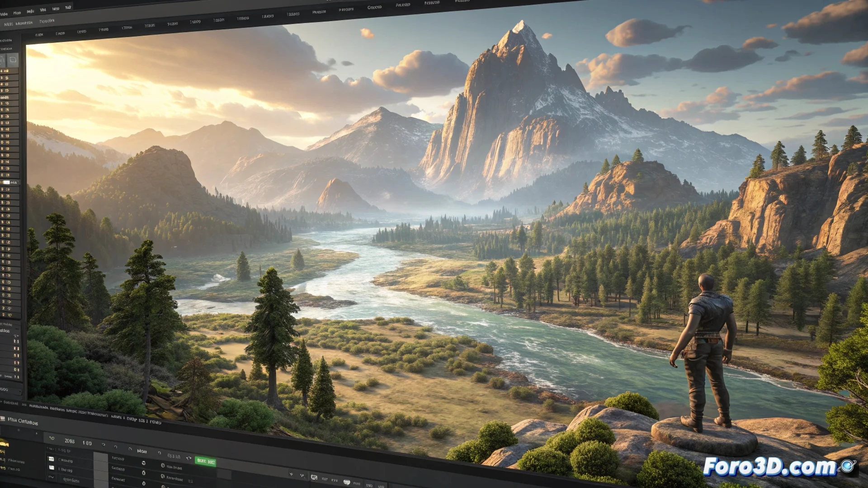
Task: Toggle the first white checkbox in bottom list
Action: click(51, 459)
